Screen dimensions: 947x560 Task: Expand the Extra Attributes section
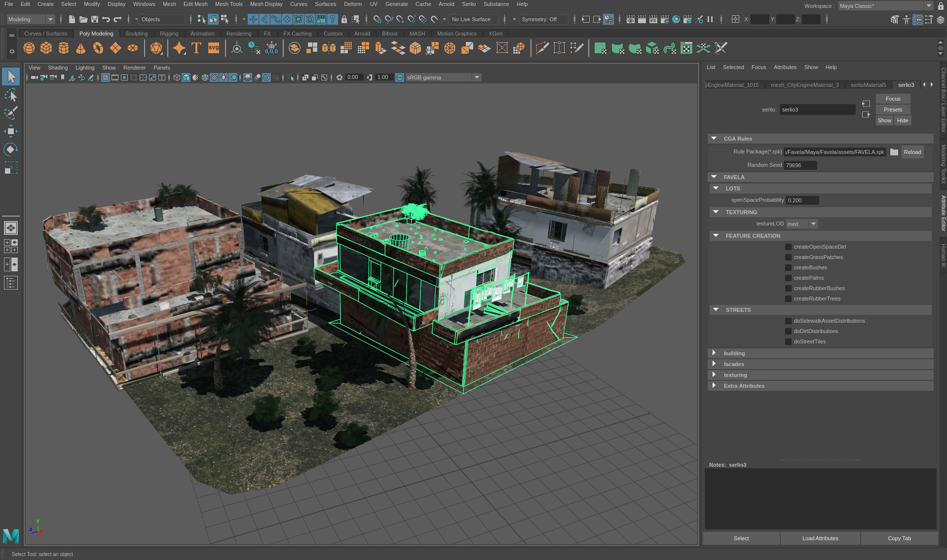pos(714,386)
